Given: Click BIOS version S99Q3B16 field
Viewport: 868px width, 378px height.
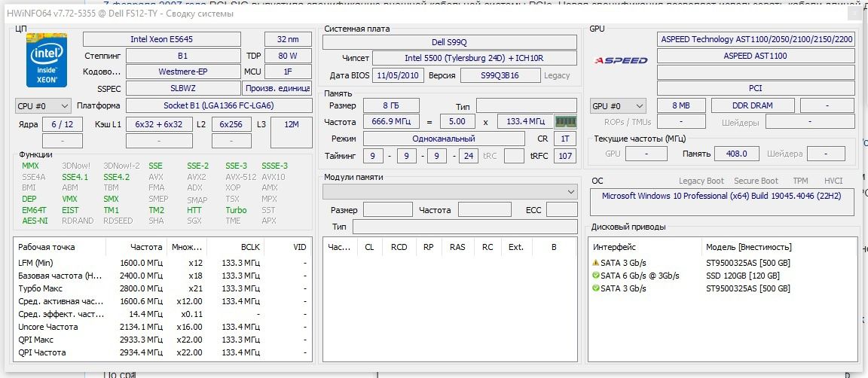Looking at the screenshot, I should [x=500, y=75].
